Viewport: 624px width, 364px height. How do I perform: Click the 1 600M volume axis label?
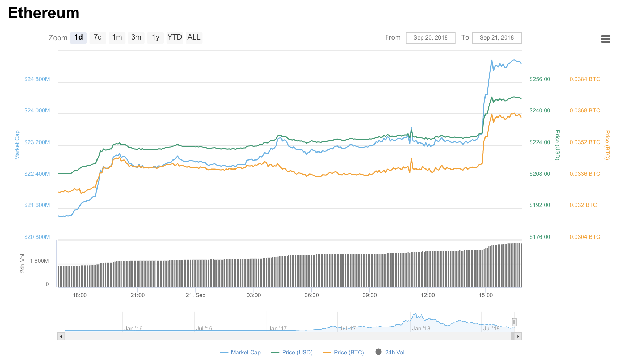[x=39, y=261]
